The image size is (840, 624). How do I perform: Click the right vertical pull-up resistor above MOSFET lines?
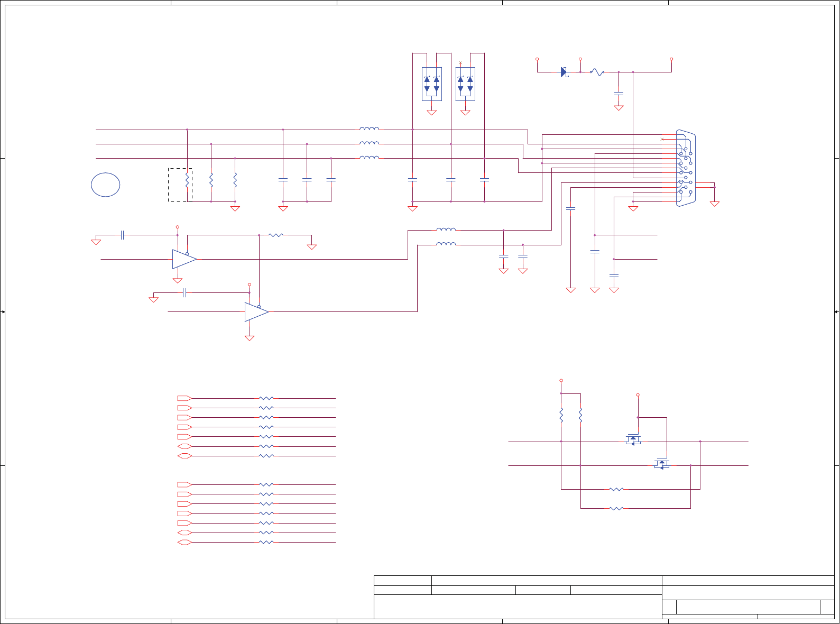(580, 415)
